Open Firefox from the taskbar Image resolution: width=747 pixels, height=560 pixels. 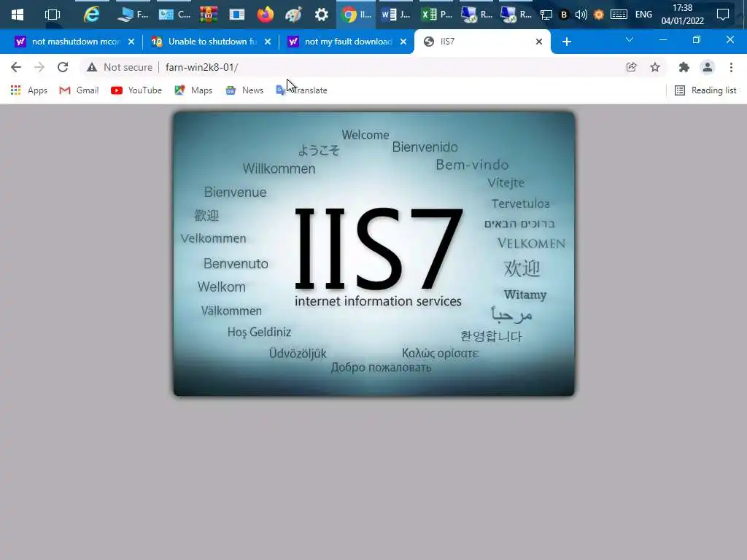[265, 15]
